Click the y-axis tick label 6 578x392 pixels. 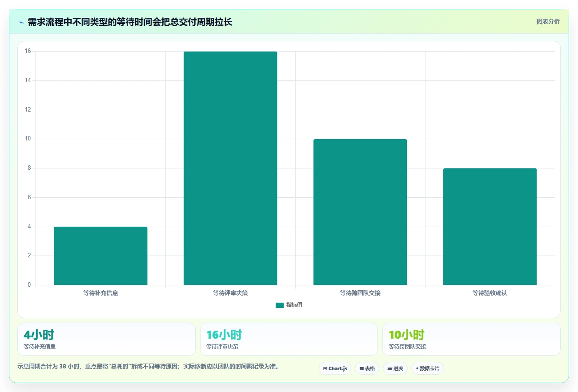[29, 197]
